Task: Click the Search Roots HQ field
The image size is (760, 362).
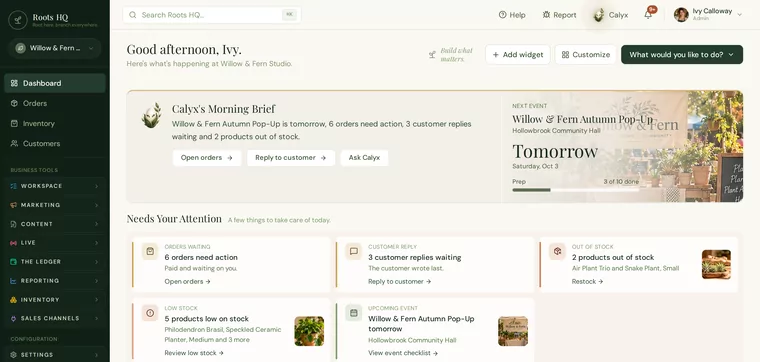Action: 212,15
